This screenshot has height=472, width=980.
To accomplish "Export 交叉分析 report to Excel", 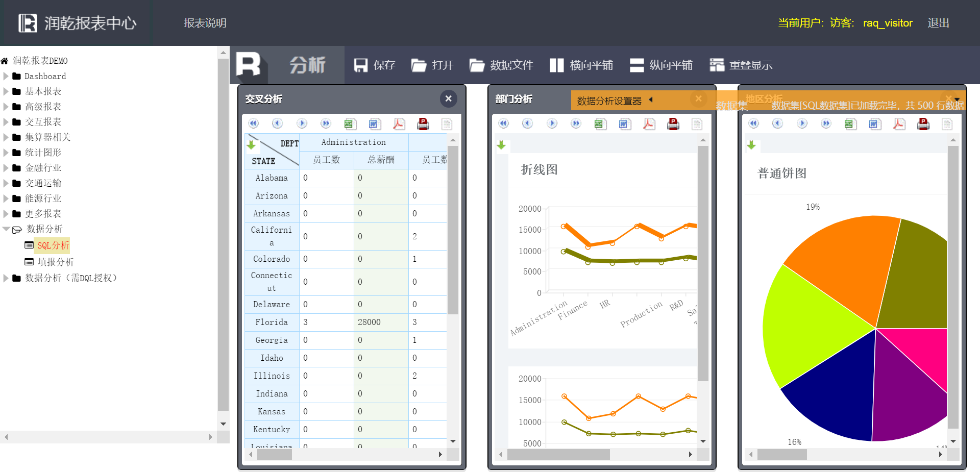I will click(350, 123).
